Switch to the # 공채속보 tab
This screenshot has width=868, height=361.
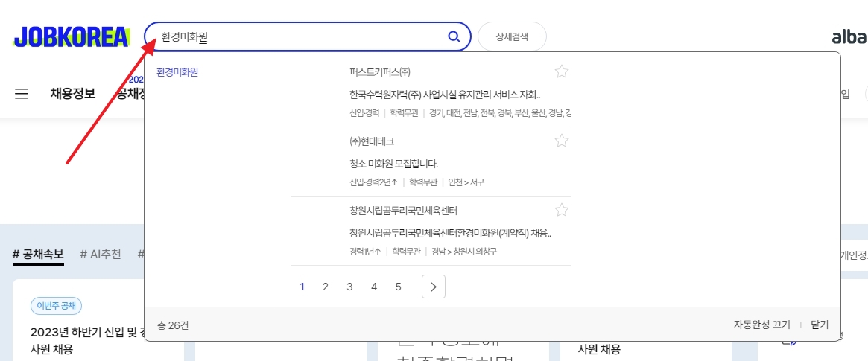click(38, 255)
